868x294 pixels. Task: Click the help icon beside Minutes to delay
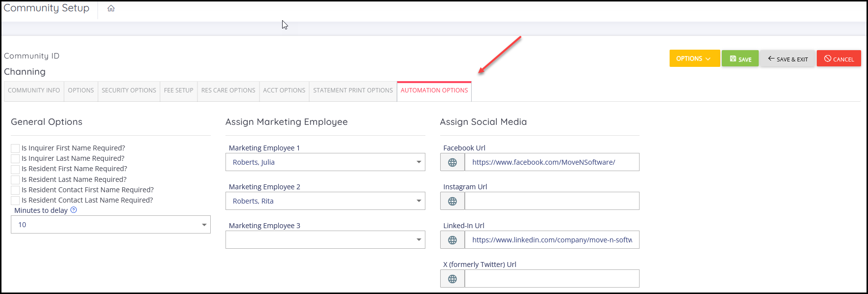(74, 210)
